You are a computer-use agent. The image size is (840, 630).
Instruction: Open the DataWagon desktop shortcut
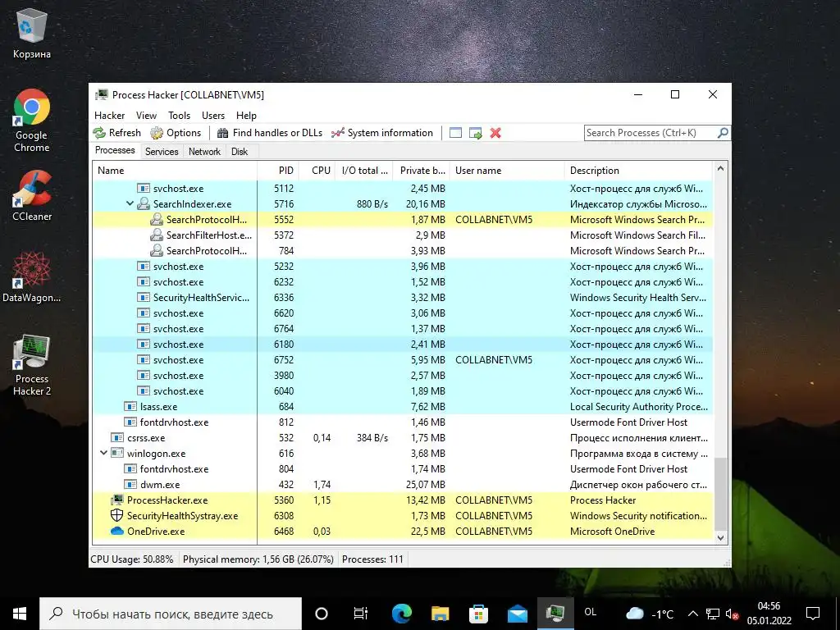coord(32,277)
